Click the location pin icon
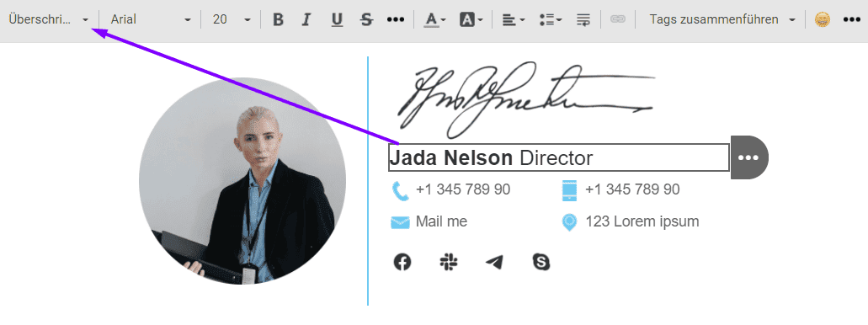Screen dimensions: 868x325 570,223
